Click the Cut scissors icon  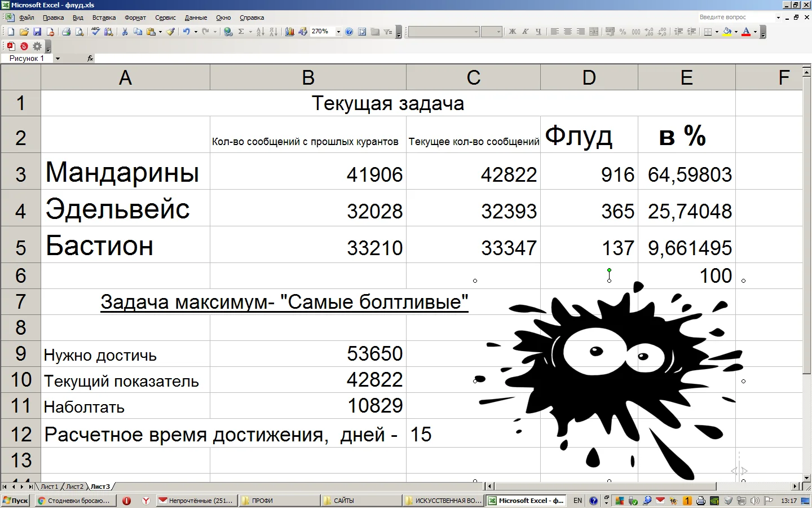coord(125,32)
